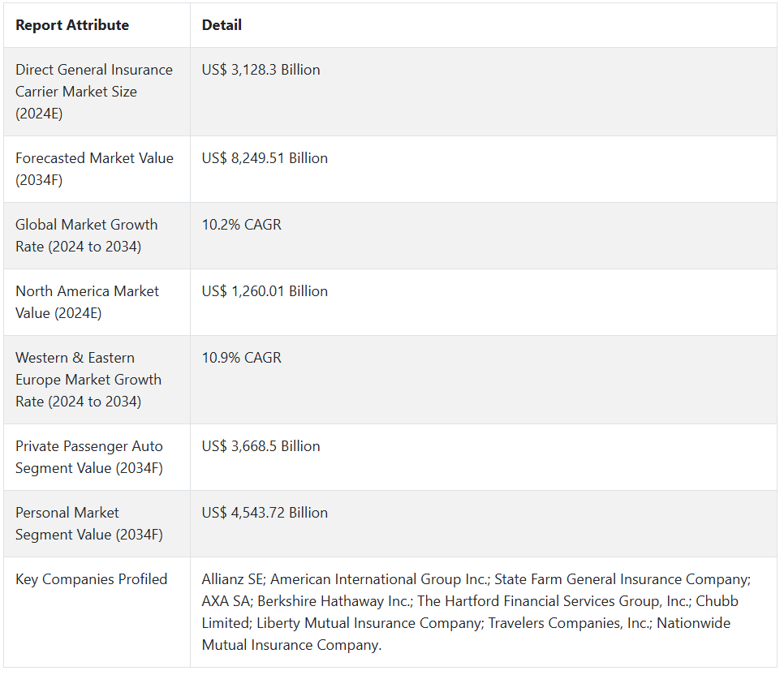Click the "Detail" column header

[x=222, y=25]
